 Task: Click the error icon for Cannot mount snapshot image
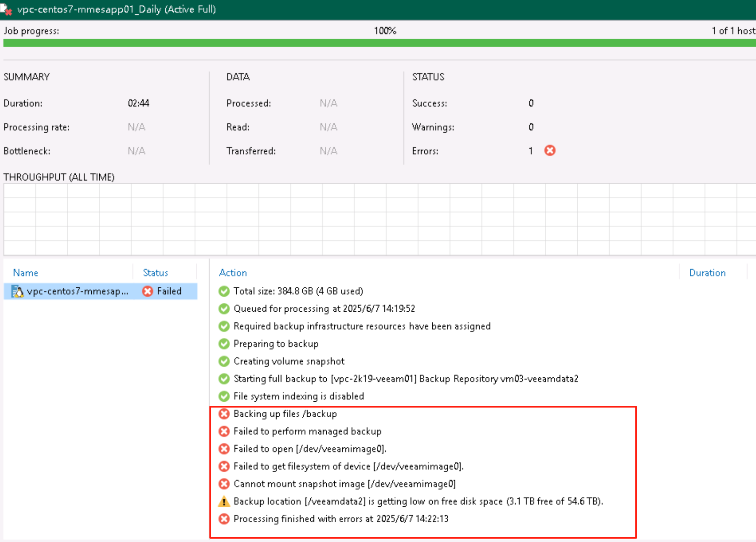(224, 484)
